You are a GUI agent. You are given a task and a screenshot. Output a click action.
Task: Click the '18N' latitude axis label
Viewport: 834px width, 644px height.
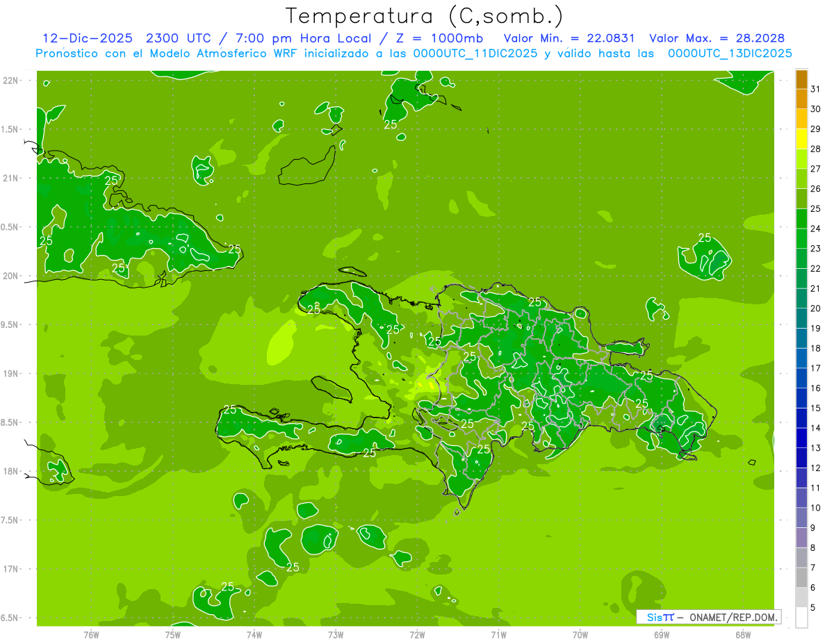[x=10, y=471]
